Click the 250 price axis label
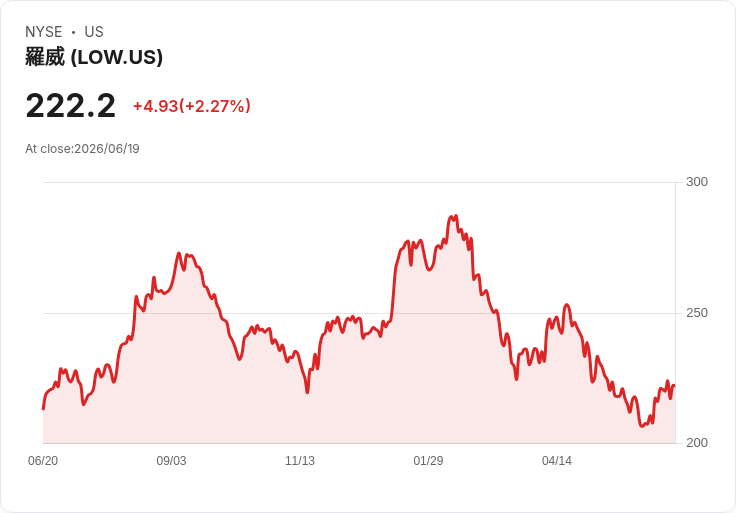736x513 pixels. (697, 313)
